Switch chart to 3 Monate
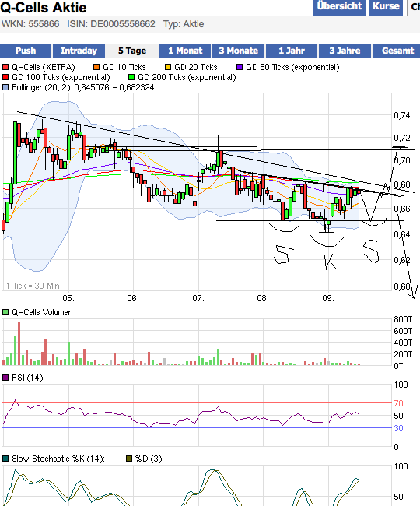Image resolution: width=420 pixels, height=506 pixels. coord(239,51)
